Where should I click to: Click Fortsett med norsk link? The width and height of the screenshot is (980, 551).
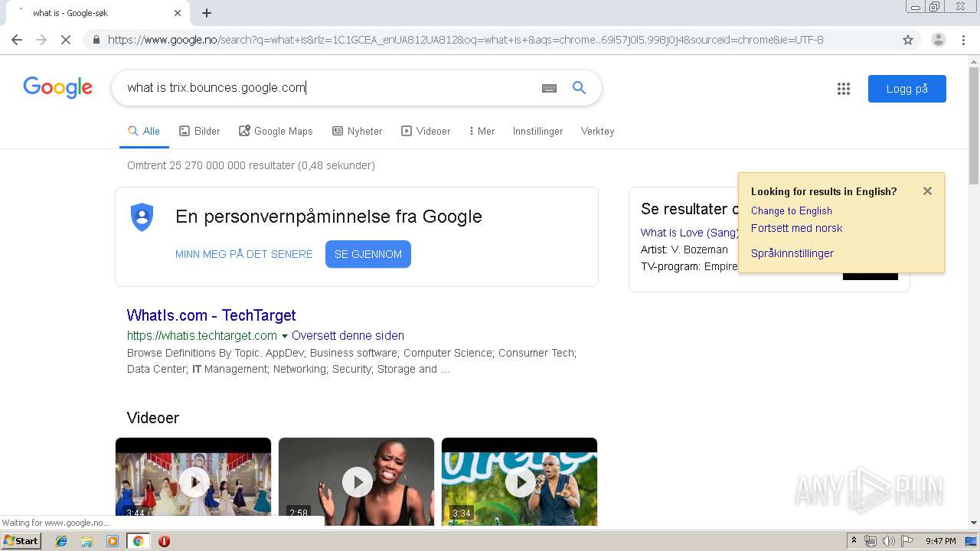coord(796,228)
